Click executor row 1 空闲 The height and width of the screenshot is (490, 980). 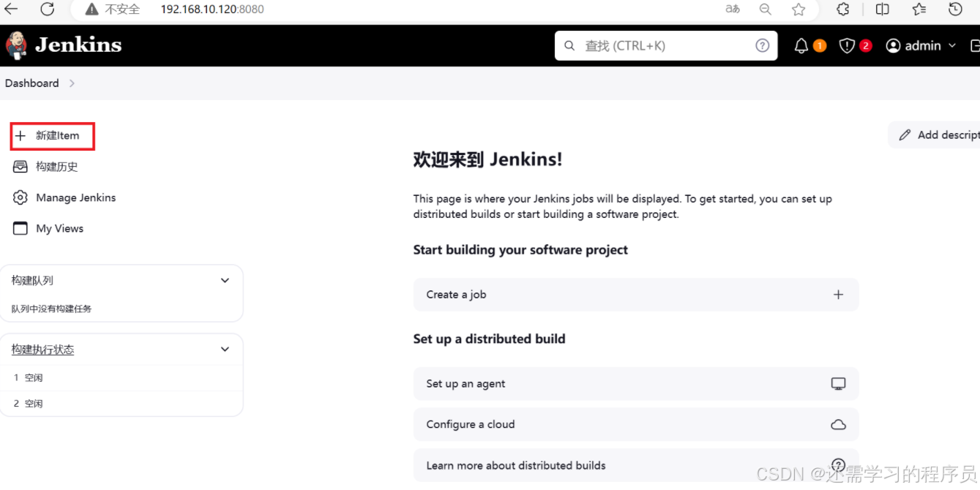coord(121,378)
